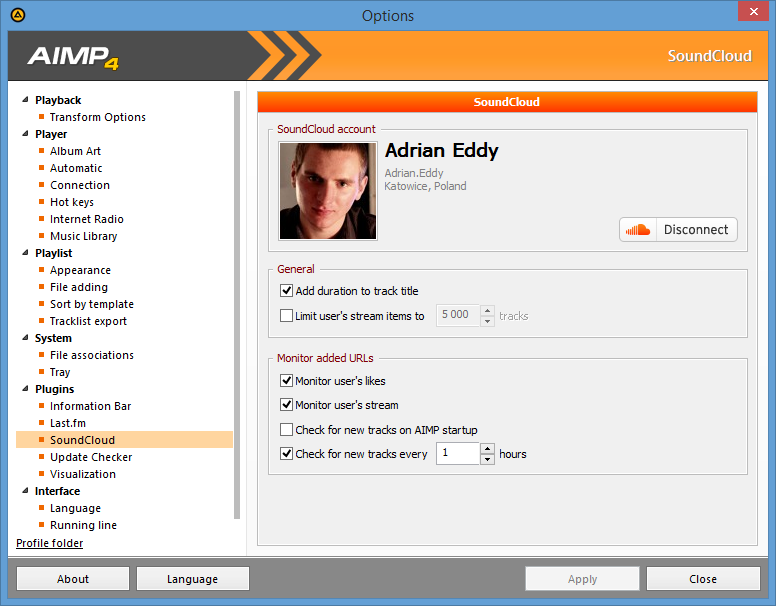Image resolution: width=776 pixels, height=606 pixels.
Task: Click the AIMP logo icon in title bar
Action: [x=18, y=15]
